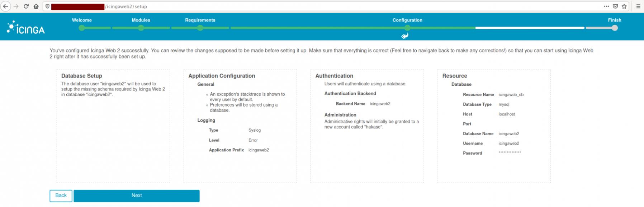Click the address bar URL
The height and width of the screenshot is (207, 644).
tap(126, 6)
